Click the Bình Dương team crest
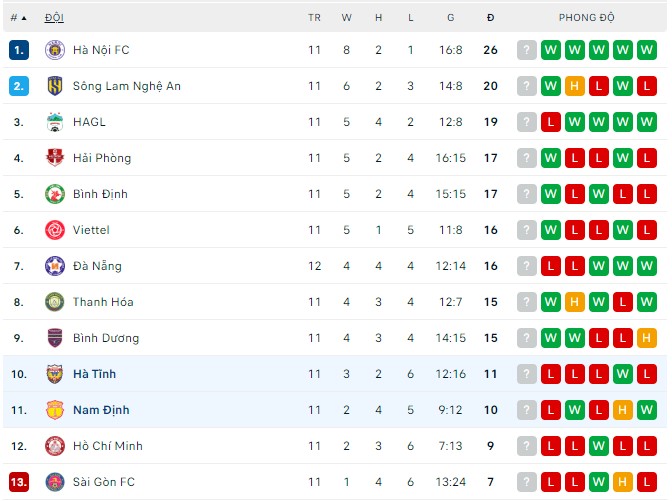672x501 pixels. [x=55, y=338]
